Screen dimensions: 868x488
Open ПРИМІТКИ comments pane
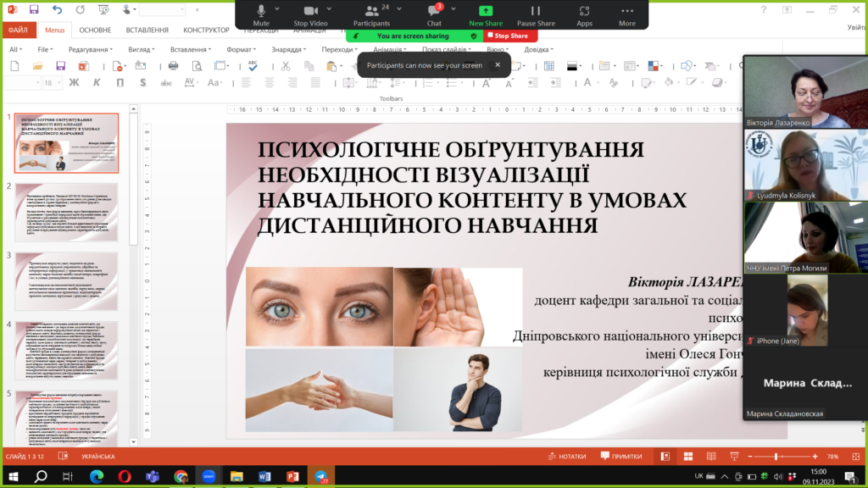pyautogui.click(x=621, y=457)
